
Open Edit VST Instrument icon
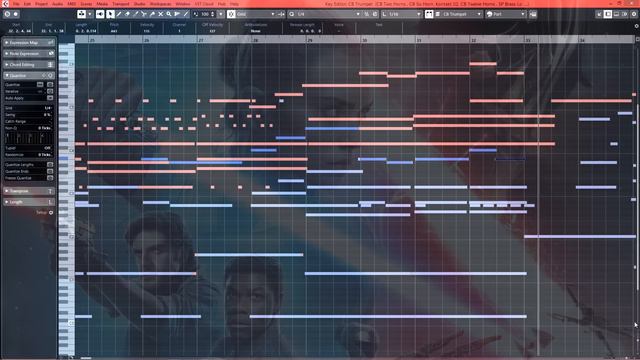click(533, 14)
